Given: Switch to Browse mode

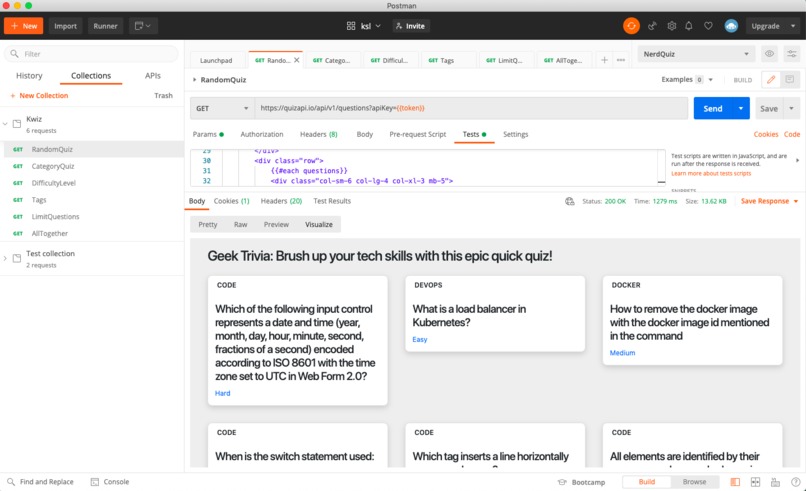Looking at the screenshot, I should click(x=694, y=482).
